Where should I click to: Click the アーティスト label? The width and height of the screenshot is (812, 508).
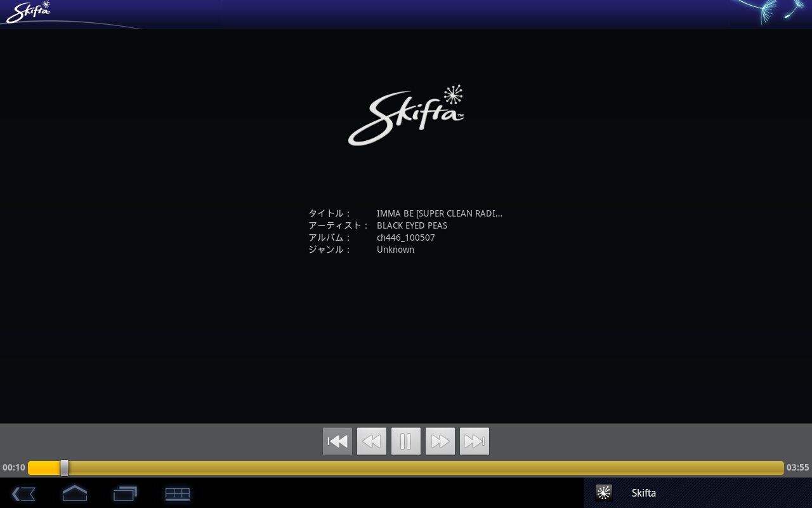coord(339,225)
